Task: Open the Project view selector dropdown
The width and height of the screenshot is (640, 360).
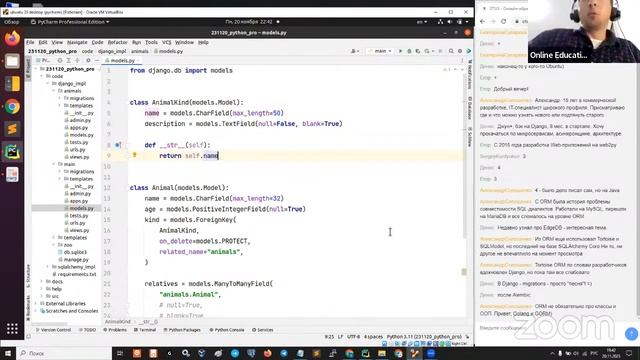Action: 44,60
